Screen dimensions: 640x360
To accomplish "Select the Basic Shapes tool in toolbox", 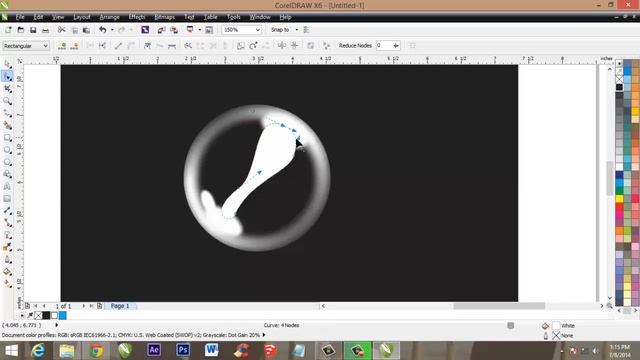I will pos(7,174).
